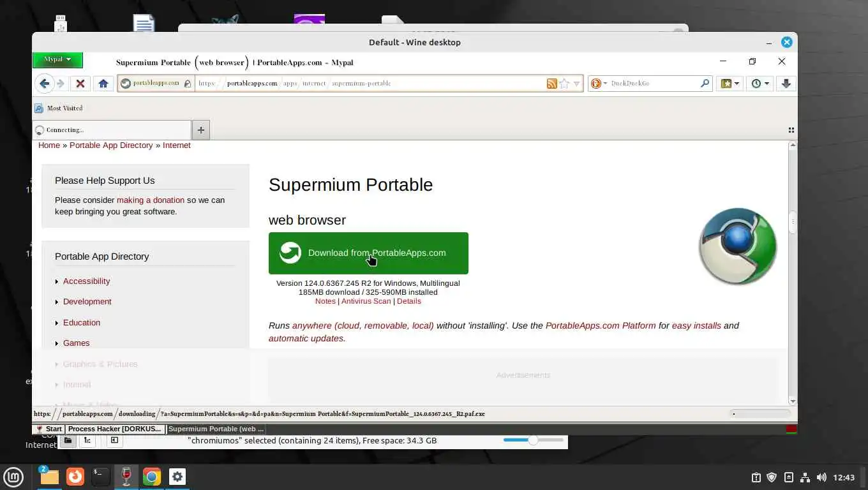Open the settings gear panel icon

pos(177,477)
